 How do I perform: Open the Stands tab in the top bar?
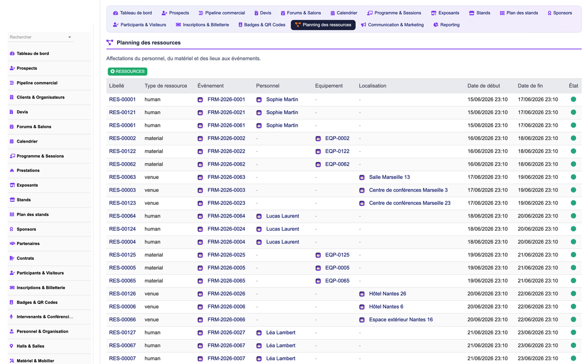(479, 13)
